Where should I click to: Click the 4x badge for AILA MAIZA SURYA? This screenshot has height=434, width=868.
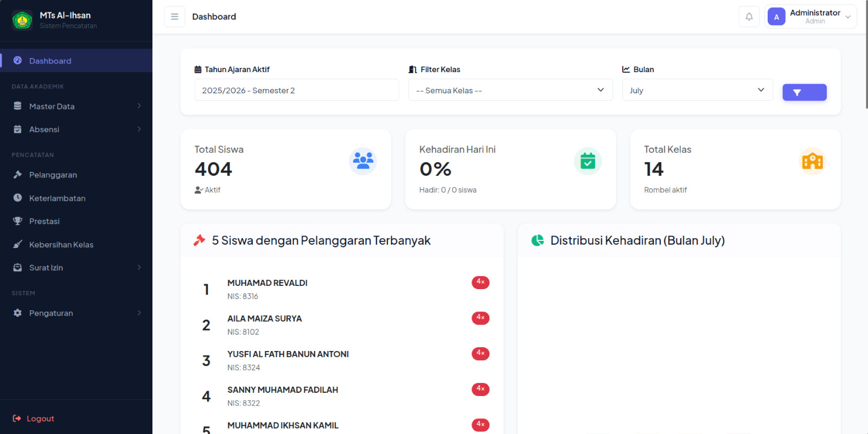[x=481, y=318]
